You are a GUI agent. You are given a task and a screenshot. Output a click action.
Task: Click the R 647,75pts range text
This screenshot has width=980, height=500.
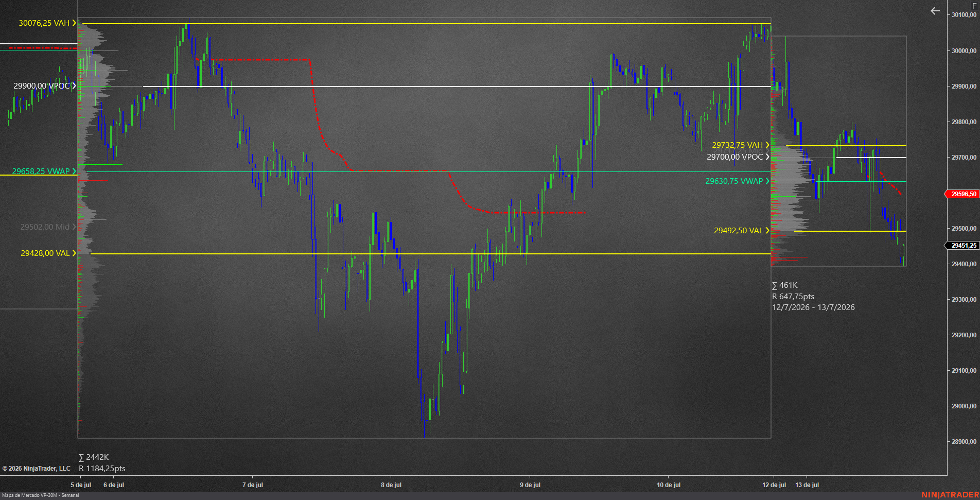793,297
